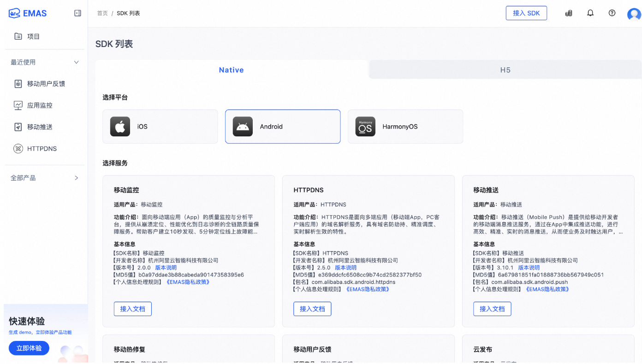Screen dimensions: 642x364
Task: Open 接入文档 for 移动推送
Action: click(492, 309)
